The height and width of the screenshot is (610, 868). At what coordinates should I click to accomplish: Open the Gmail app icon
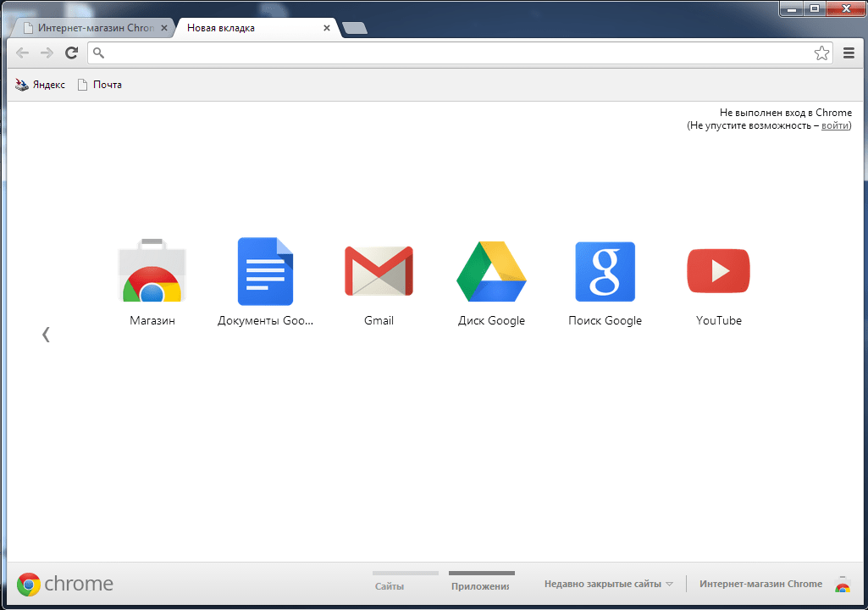pos(378,271)
